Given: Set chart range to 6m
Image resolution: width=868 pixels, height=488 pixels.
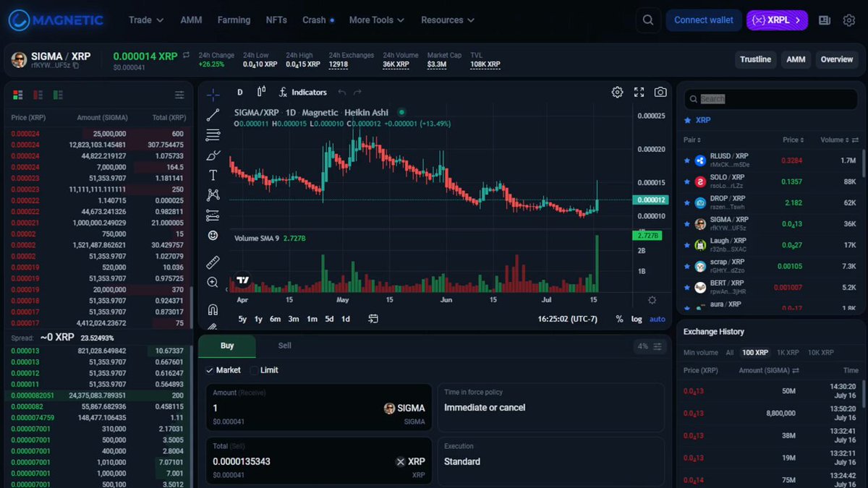Looking at the screenshot, I should [276, 319].
